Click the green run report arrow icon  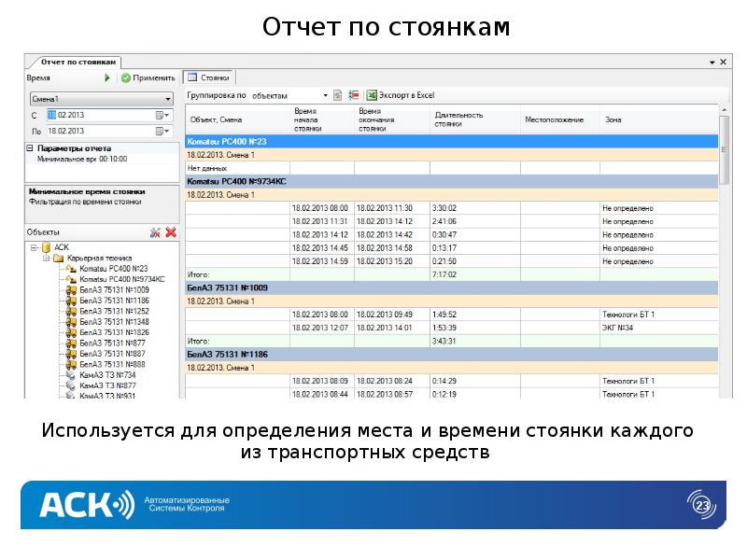click(106, 77)
